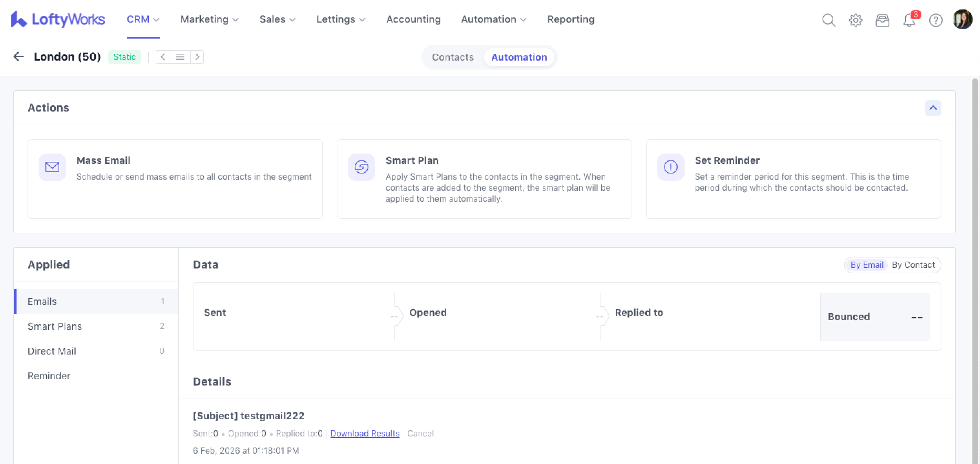Open the Reporting menu item
This screenshot has height=464, width=980.
570,19
